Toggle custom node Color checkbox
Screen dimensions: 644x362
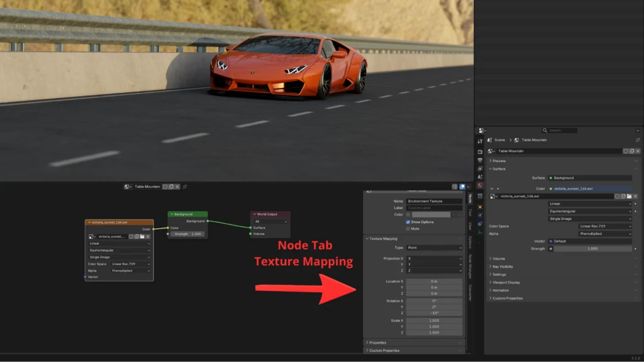pyautogui.click(x=408, y=215)
